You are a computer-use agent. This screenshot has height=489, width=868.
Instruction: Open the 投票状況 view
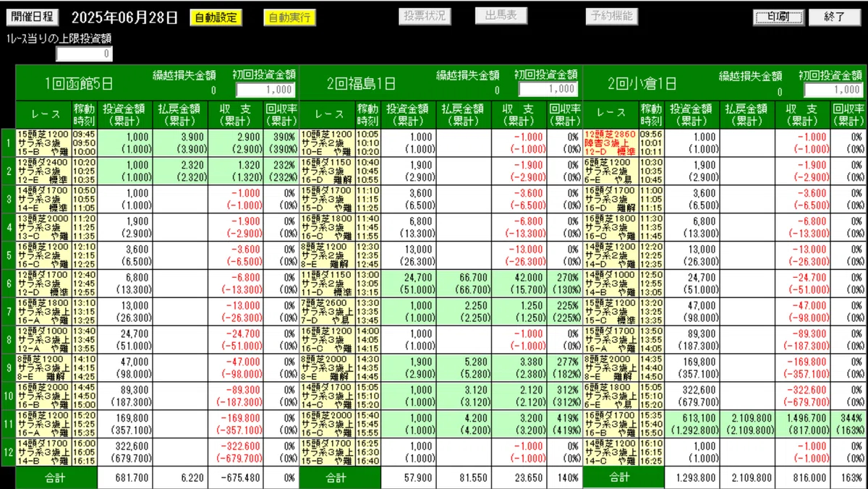coord(424,16)
